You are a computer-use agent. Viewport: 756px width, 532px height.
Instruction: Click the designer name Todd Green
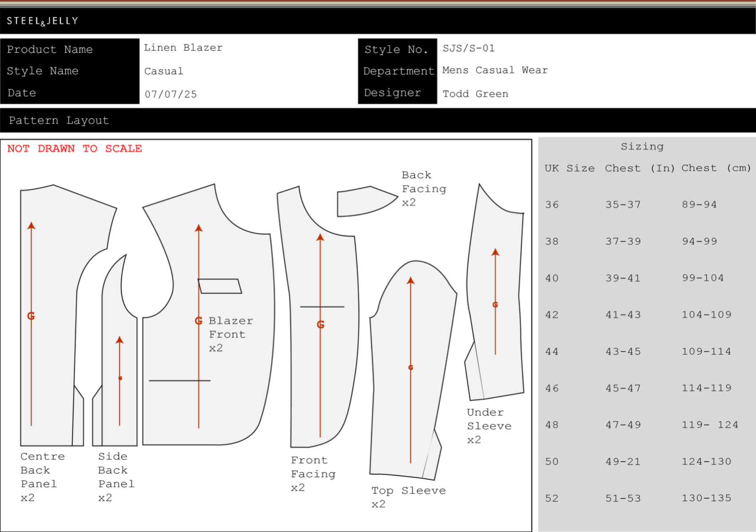coord(475,94)
